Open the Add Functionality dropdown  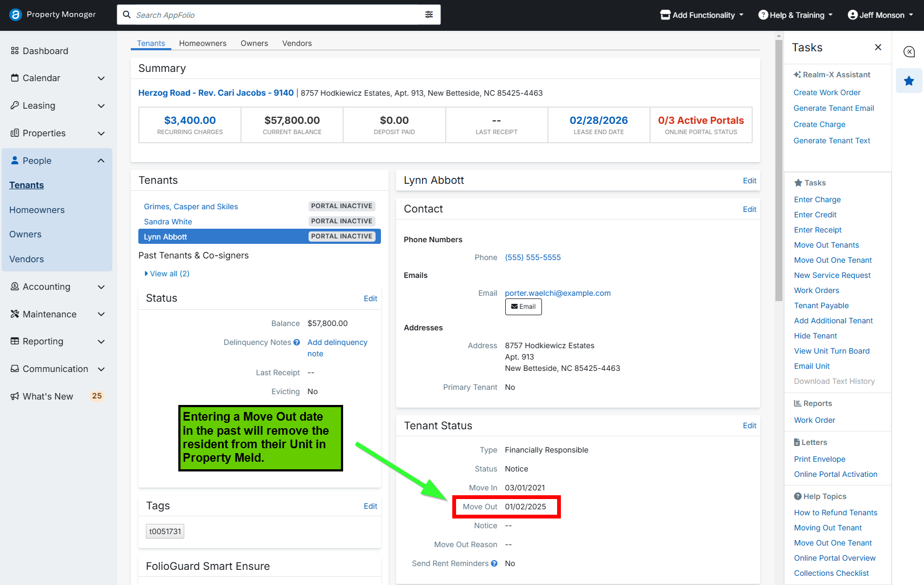tap(702, 15)
